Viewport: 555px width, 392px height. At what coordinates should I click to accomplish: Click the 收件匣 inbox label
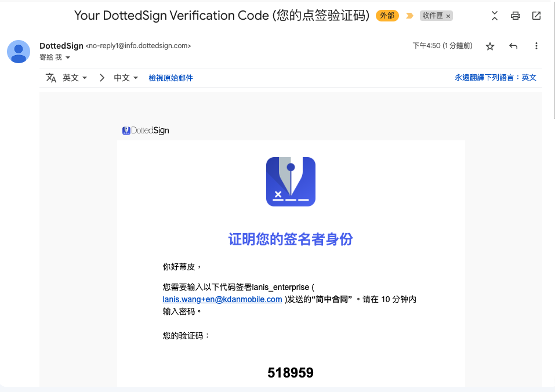coord(433,16)
